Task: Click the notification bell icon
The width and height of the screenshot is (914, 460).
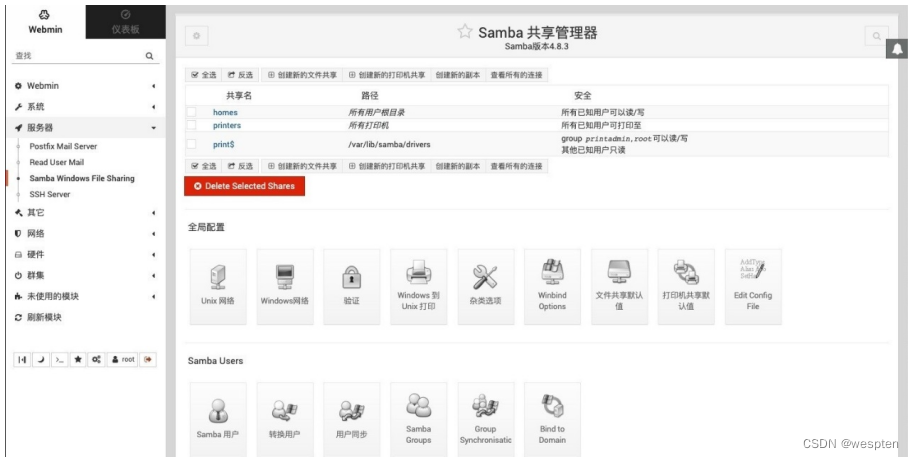Action: click(x=895, y=50)
